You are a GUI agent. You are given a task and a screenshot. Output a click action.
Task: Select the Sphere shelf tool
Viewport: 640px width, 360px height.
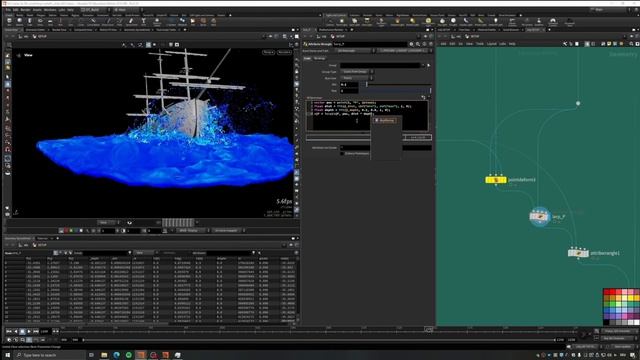19,22
